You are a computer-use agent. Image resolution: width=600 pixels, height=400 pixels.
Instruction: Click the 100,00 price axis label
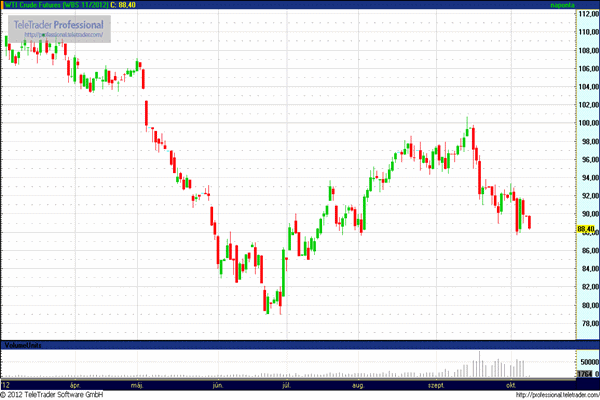click(587, 123)
